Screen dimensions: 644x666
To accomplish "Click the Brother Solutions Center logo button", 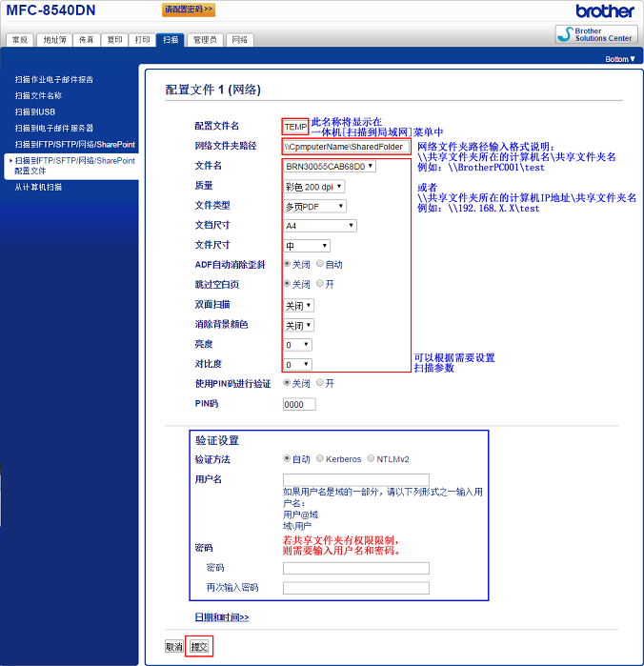I will tap(596, 34).
